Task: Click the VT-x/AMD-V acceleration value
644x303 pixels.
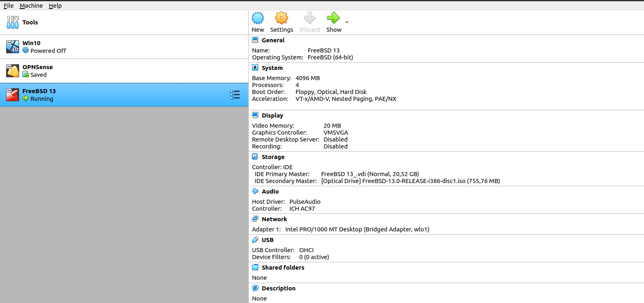Action: pos(346,99)
